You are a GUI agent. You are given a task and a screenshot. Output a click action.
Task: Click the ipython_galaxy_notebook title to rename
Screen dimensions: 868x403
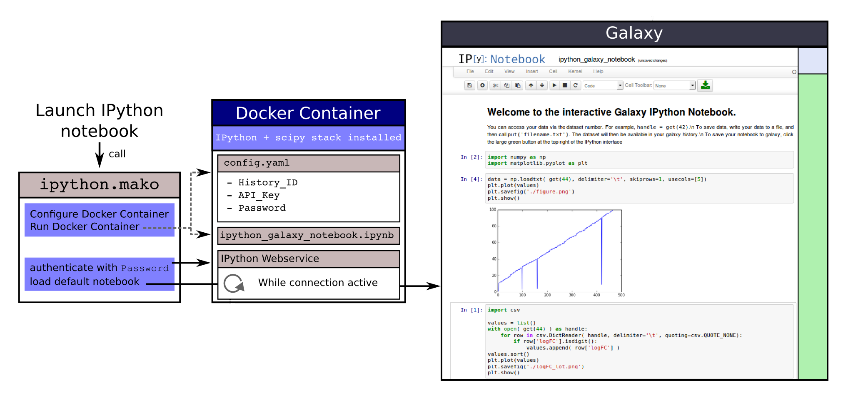click(596, 60)
